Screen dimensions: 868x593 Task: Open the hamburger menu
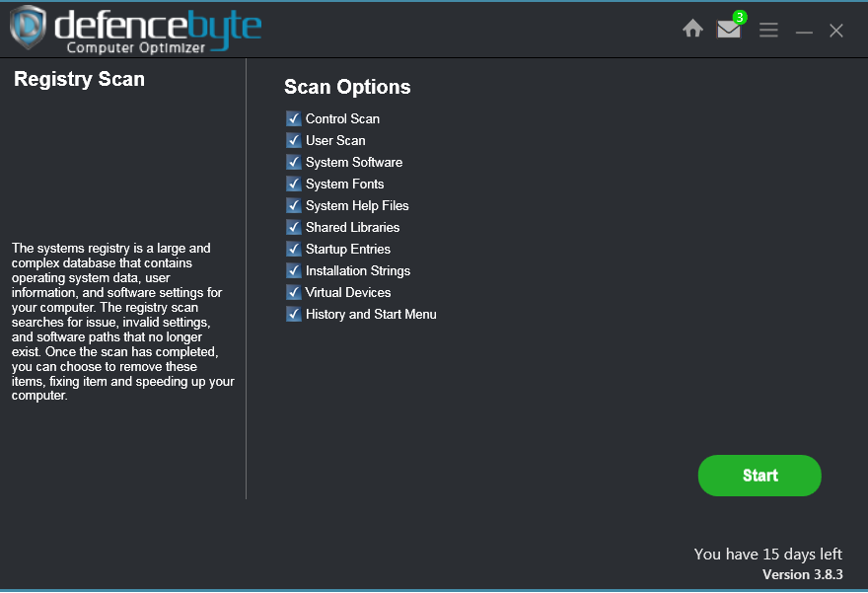pos(768,30)
